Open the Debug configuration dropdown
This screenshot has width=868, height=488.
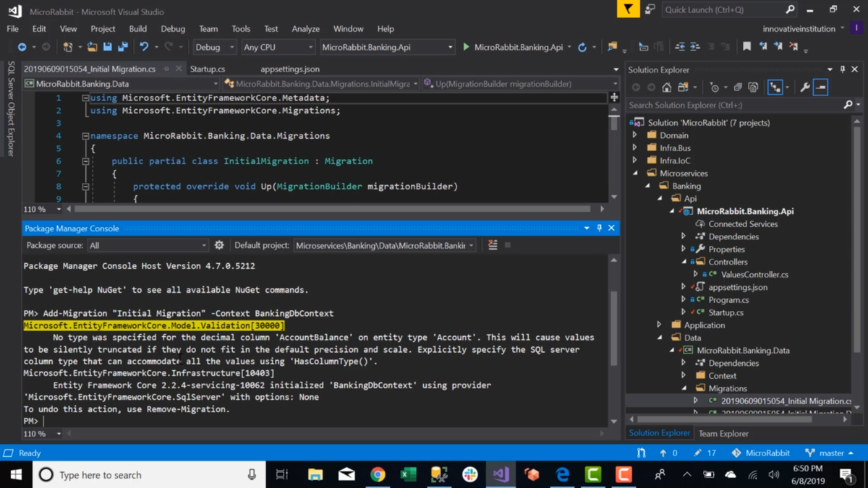tap(214, 47)
